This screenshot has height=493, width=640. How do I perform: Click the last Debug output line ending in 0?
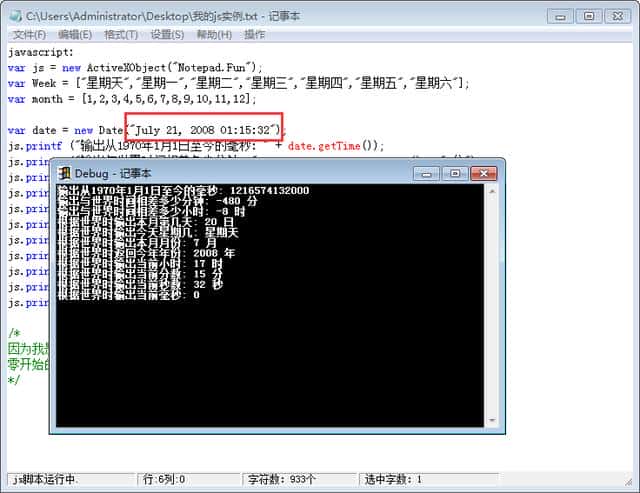[x=129, y=295]
